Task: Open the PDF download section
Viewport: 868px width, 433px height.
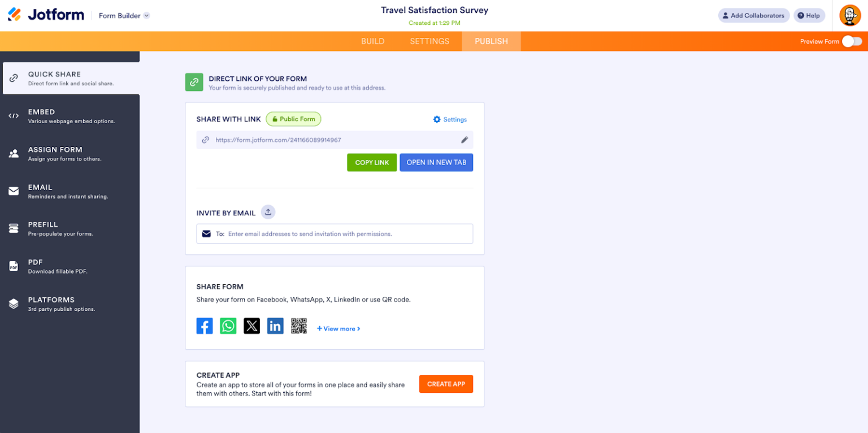Action: [x=14, y=266]
